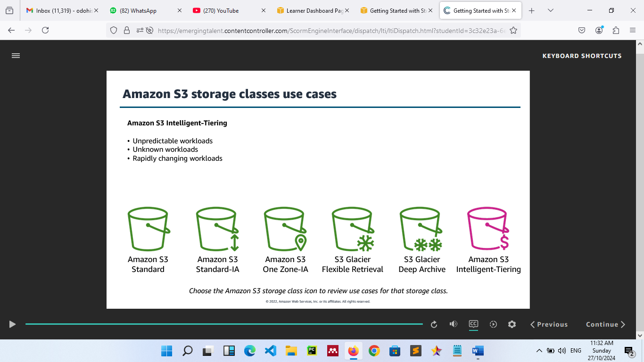Mute the course audio speaker icon
This screenshot has width=644, height=362.
tap(454, 324)
